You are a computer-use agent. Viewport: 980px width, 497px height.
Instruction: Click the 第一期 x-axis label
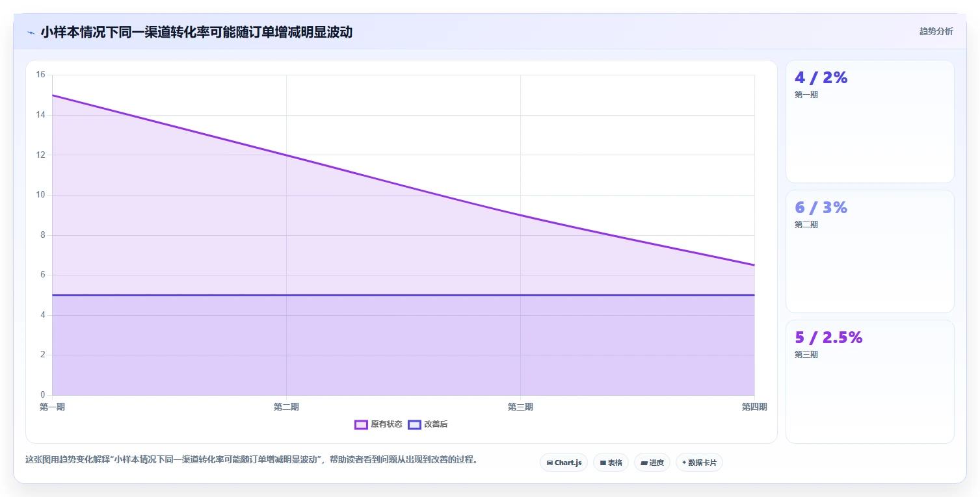coord(52,407)
